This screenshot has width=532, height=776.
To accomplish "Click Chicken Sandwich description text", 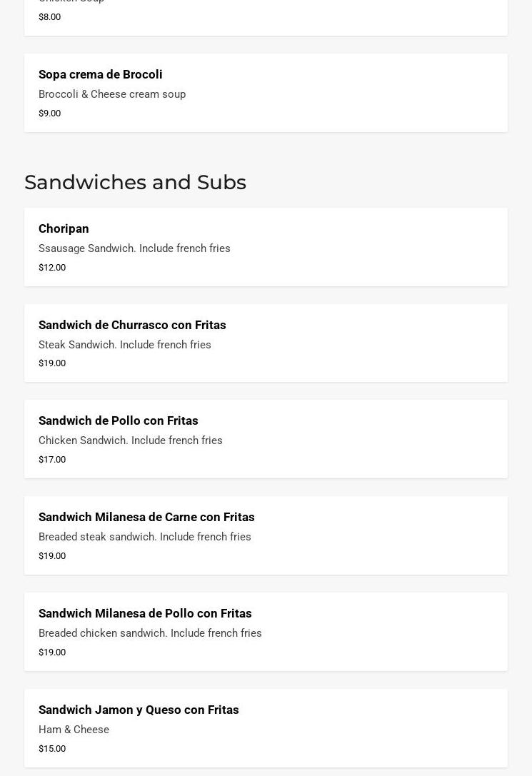I will pos(131,440).
